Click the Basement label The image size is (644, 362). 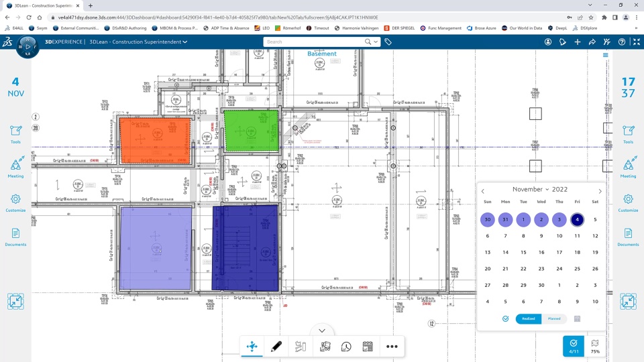point(321,54)
